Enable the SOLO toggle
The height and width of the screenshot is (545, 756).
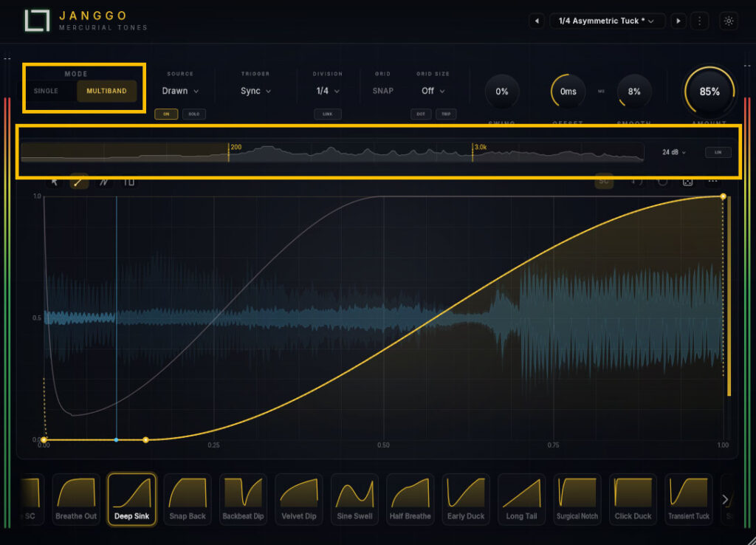point(194,114)
